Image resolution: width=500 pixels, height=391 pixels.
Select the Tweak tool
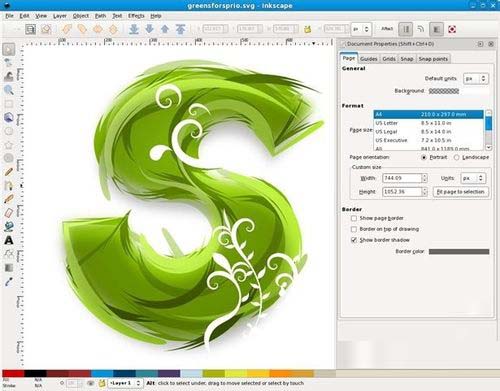pos(9,76)
